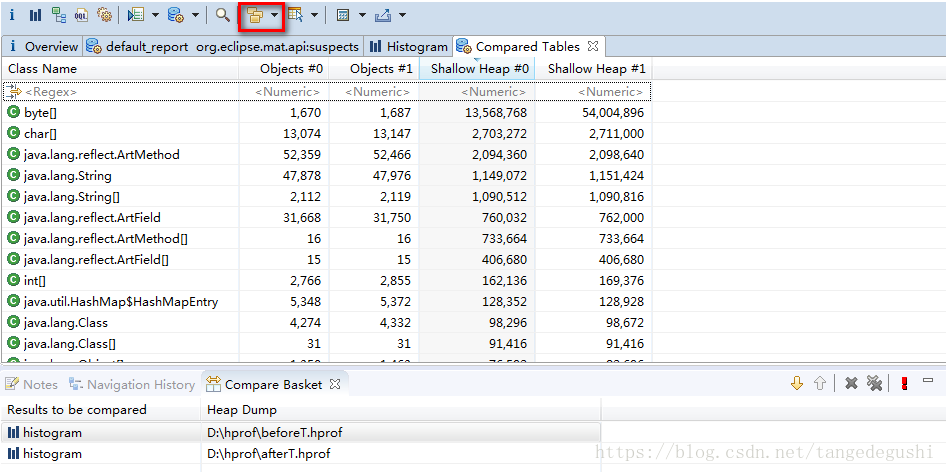Open the Overview pane via the toolbar info icon
Image resolution: width=946 pixels, height=472 pixels.
pos(12,15)
